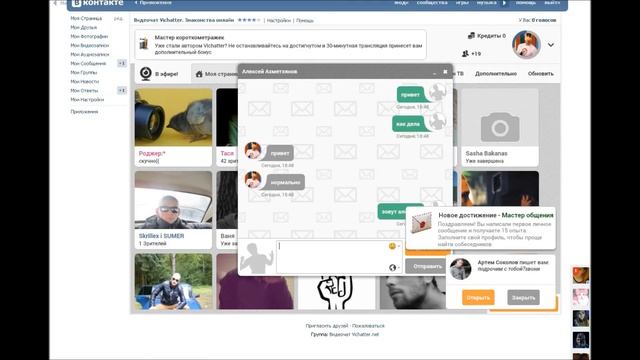Open "Мои Видеозаписи" in left menu

pos(89,45)
